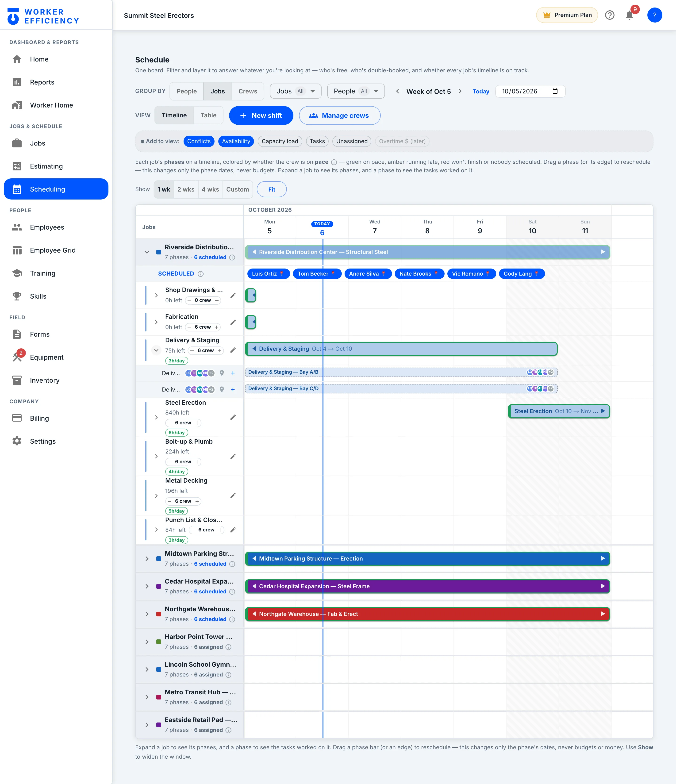The height and width of the screenshot is (784, 676).
Task: Open the help circle icon in header
Action: [x=609, y=15]
